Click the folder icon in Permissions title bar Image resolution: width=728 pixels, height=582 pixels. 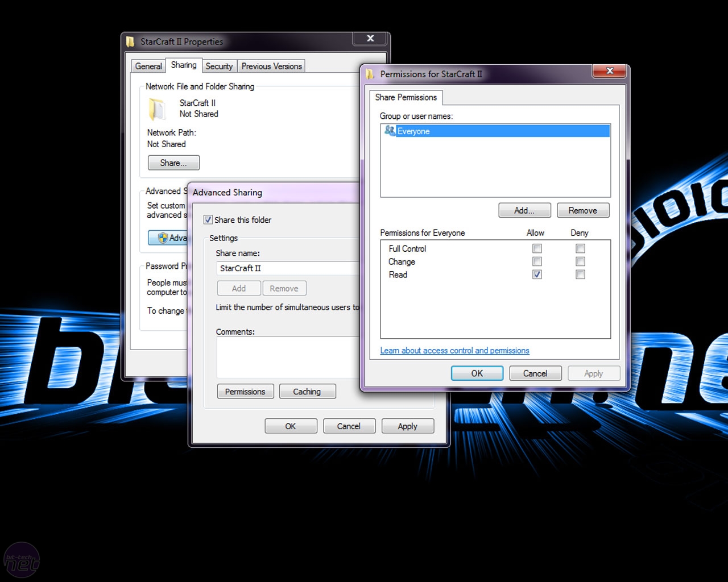pyautogui.click(x=370, y=74)
